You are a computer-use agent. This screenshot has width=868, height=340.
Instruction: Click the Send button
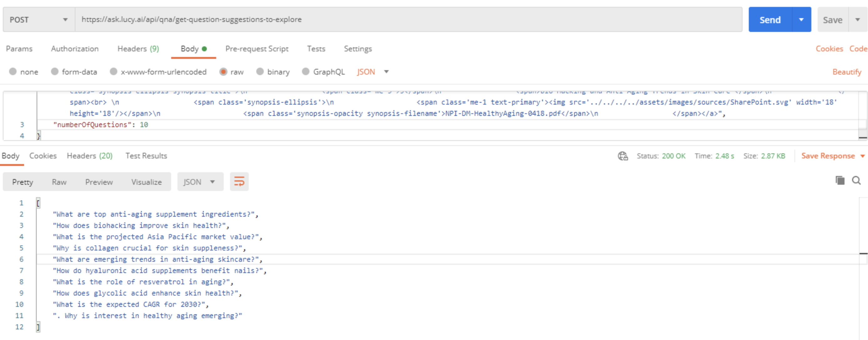tap(770, 19)
